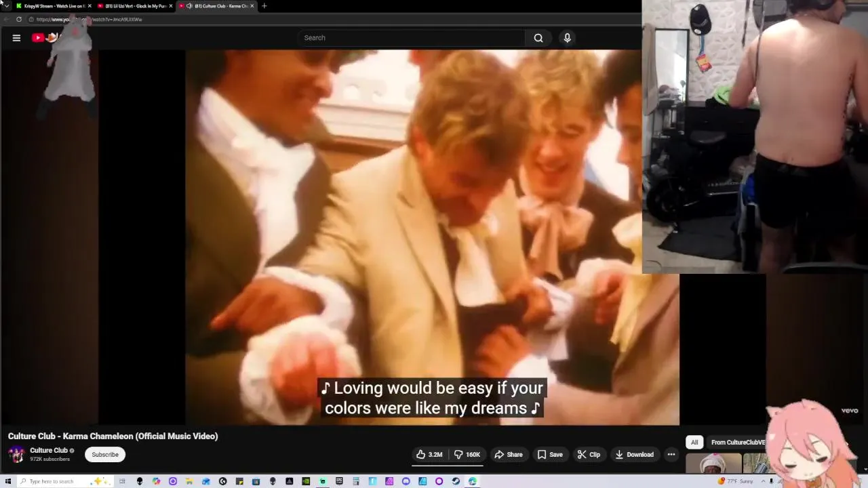Click the page scrollbar down arrow

click(865, 468)
